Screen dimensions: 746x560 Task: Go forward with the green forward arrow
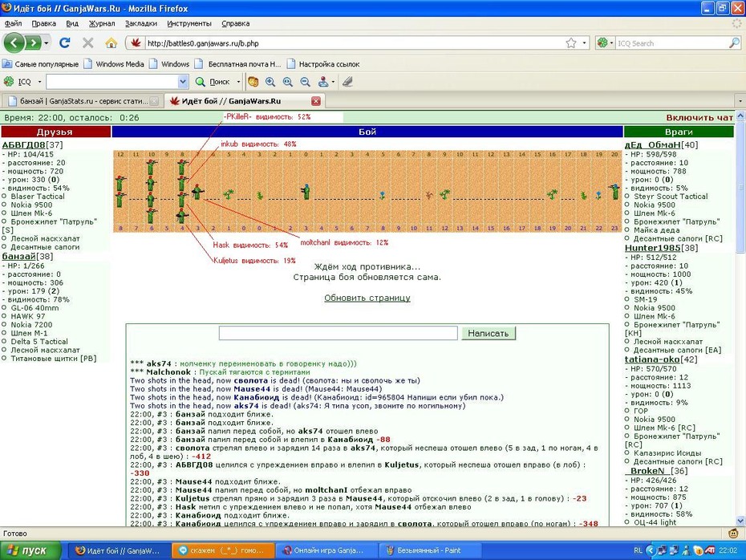click(x=32, y=43)
